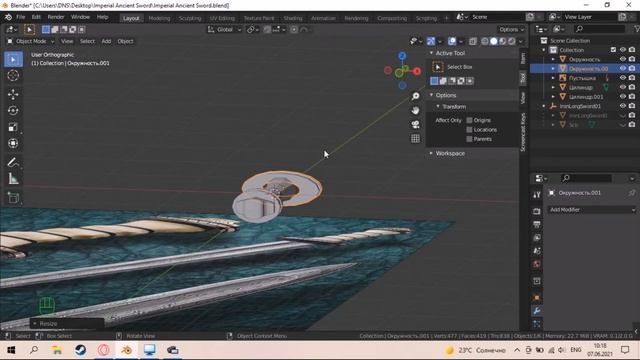Open the Windows Start menu
Screen dimensions: 640x360
11,350
